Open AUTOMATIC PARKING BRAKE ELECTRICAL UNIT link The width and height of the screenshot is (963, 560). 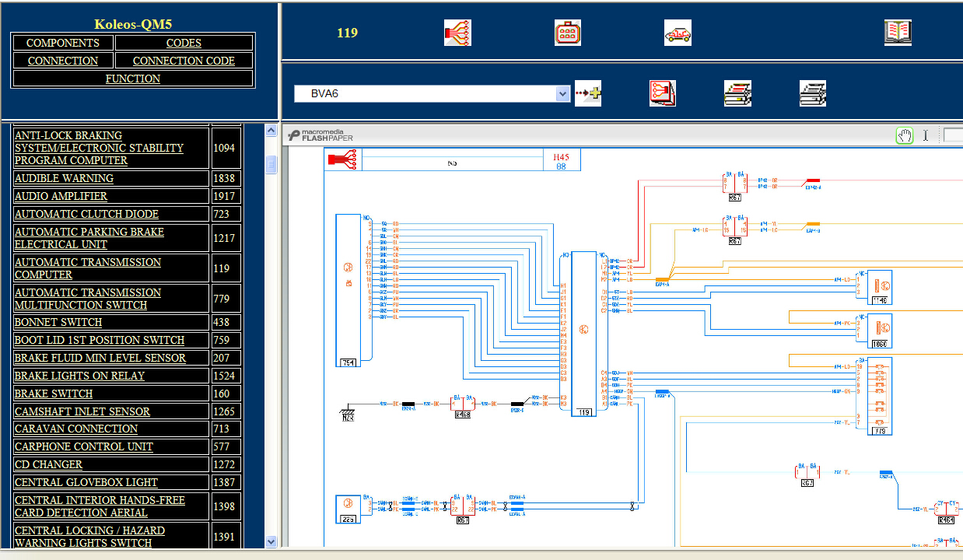[x=89, y=238]
